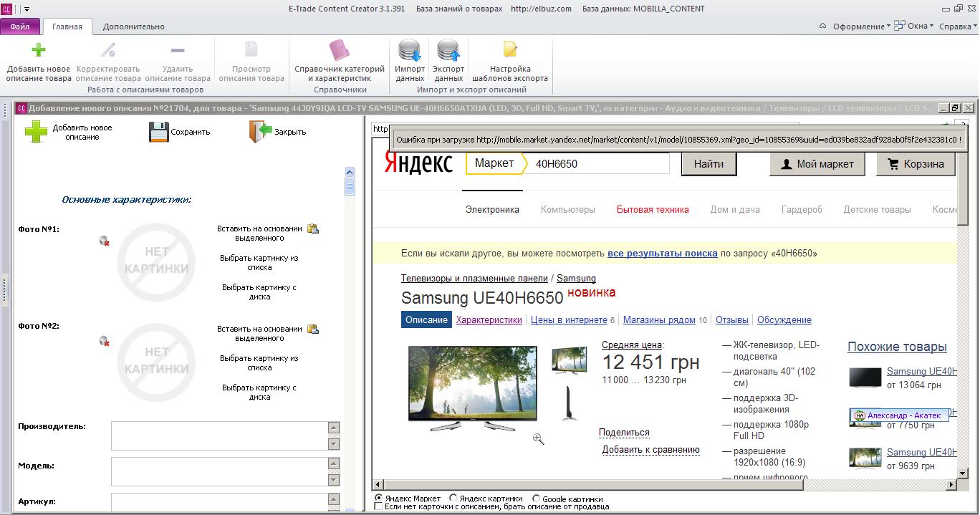Click Выбрать картинку с диска for Фото №2

259,392
